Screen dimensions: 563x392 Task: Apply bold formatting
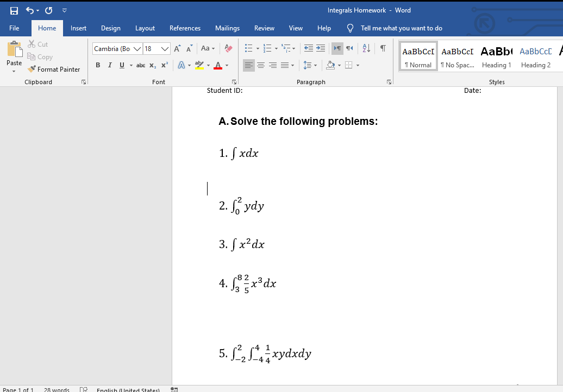98,65
